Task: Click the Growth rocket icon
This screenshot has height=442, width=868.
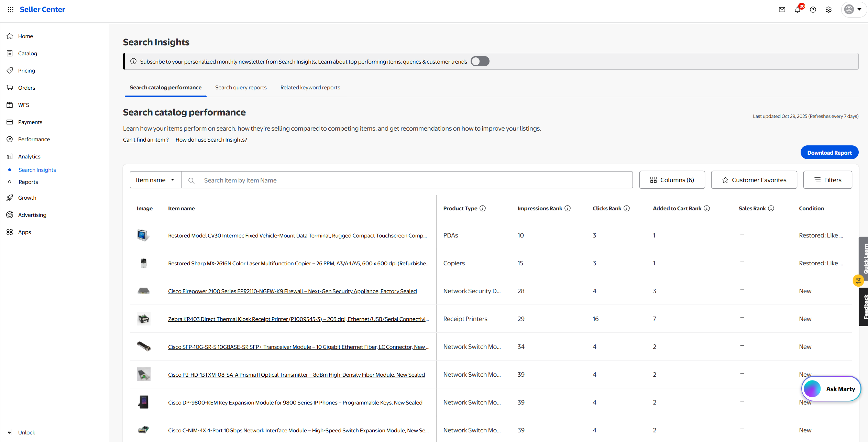Action: (x=10, y=198)
